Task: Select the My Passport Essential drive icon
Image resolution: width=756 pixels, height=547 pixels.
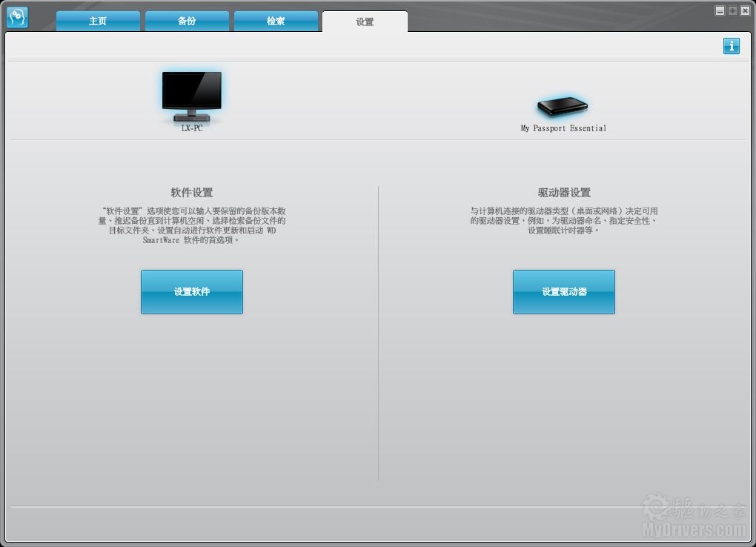Action: pos(563,107)
